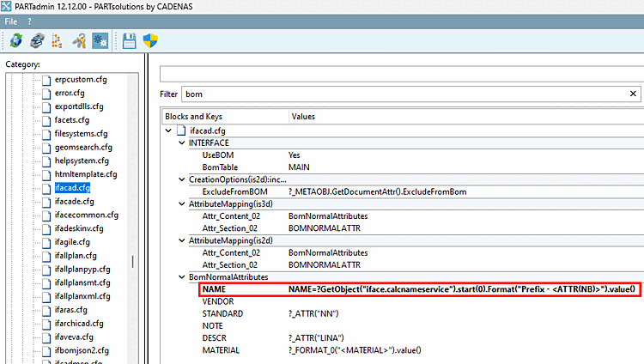Choose ifadeskinv.cfg in the file list
Screen dimensions: 644x364
(79, 228)
